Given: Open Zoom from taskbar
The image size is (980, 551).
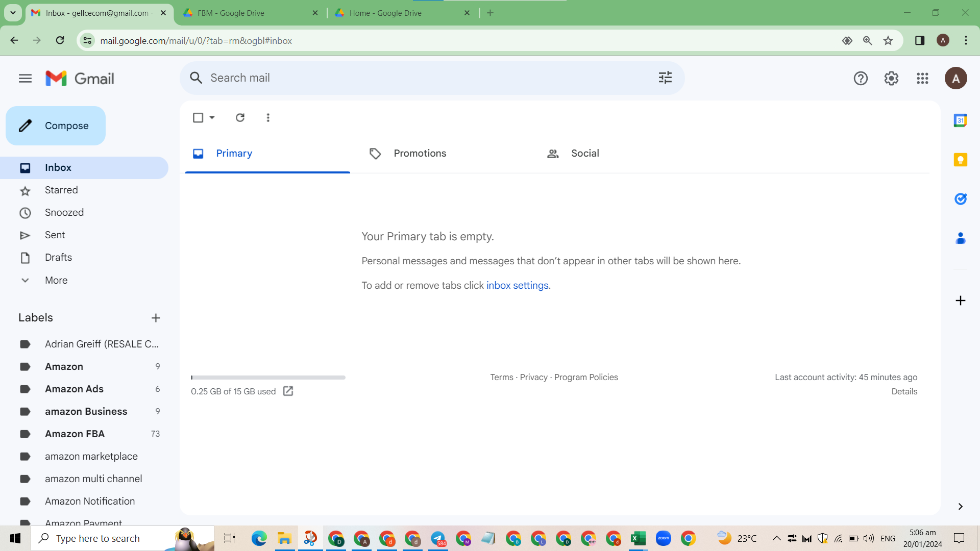Looking at the screenshot, I should pos(663,538).
